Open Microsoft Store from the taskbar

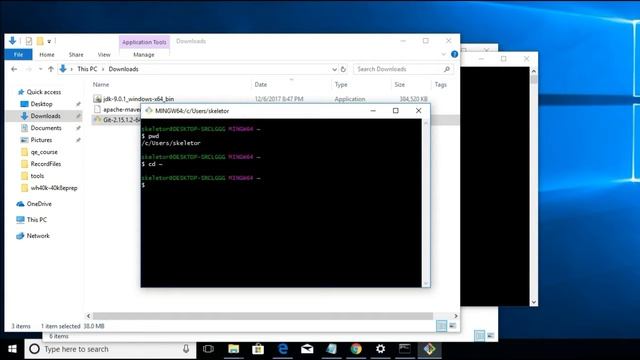click(258, 349)
